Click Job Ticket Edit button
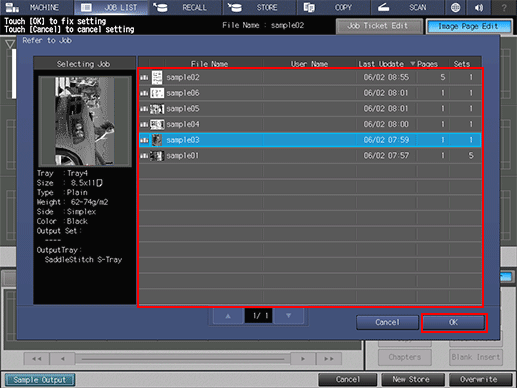Image resolution: width=517 pixels, height=388 pixels. click(379, 26)
